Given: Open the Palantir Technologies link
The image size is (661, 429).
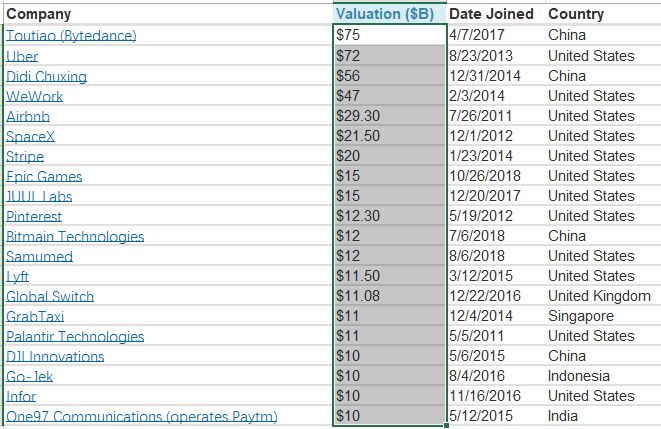Looking at the screenshot, I should (x=75, y=336).
